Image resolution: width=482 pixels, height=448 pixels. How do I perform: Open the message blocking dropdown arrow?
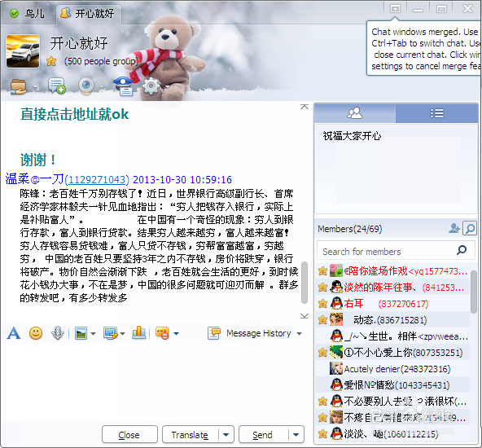click(176, 334)
